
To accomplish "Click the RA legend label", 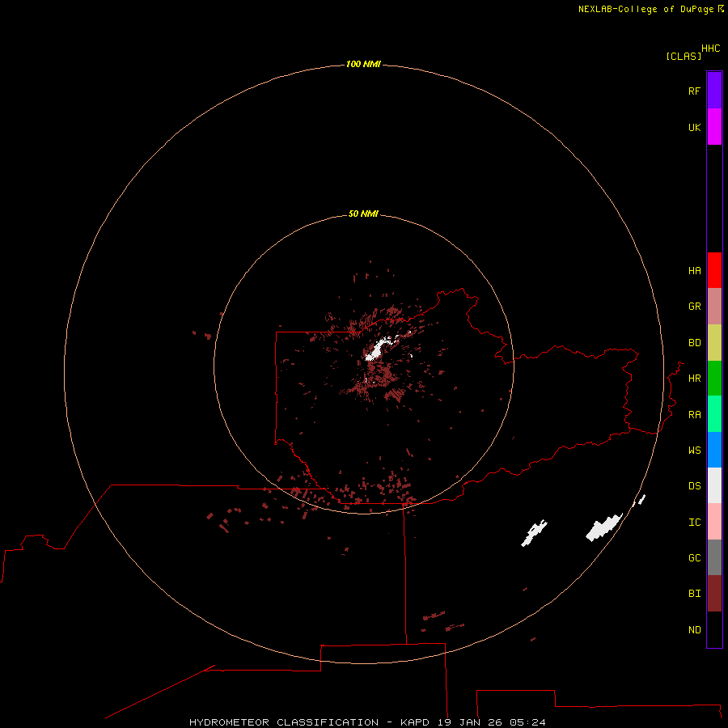I will pos(694,415).
